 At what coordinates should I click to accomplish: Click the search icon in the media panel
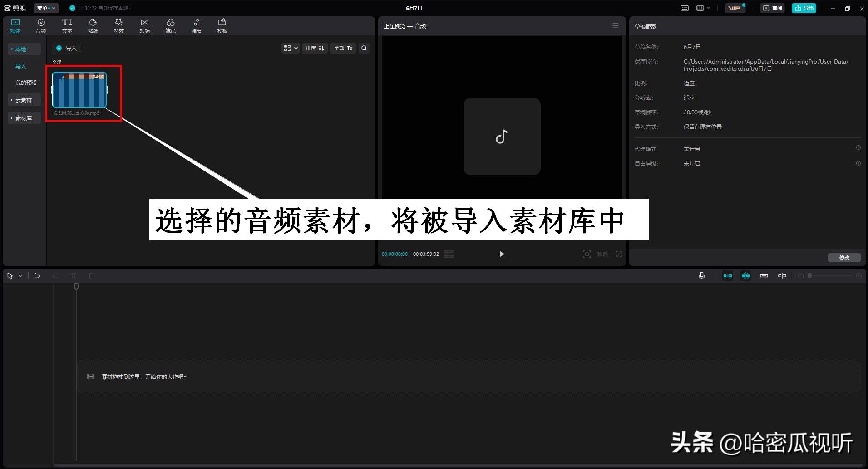click(x=364, y=48)
